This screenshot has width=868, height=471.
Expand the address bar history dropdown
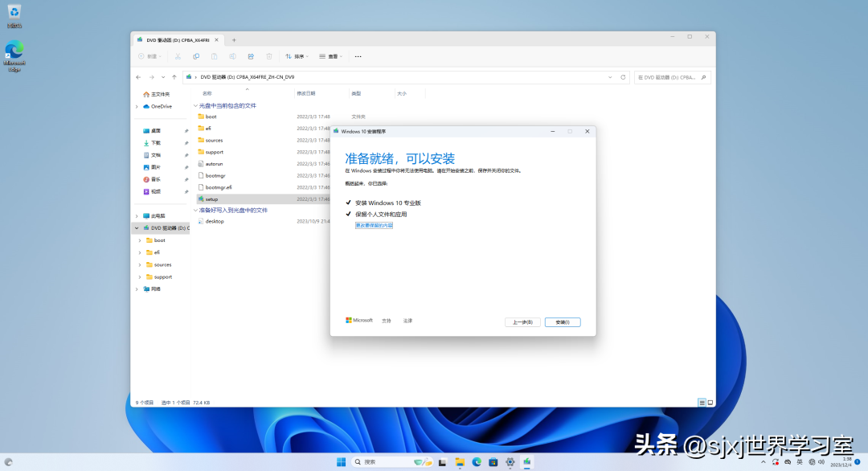(x=610, y=77)
